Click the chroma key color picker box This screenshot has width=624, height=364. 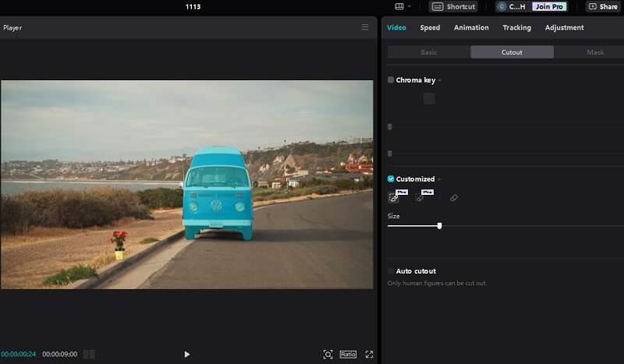point(429,98)
